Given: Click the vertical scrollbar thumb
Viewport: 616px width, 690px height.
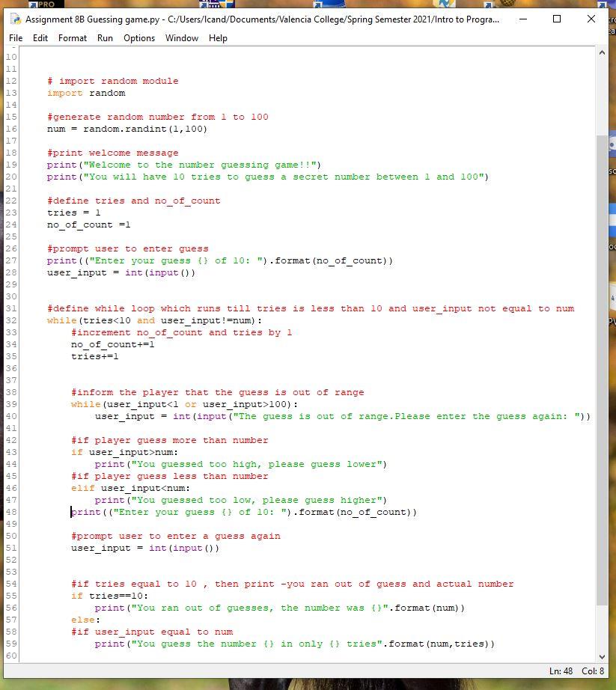Looking at the screenshot, I should (x=602, y=370).
